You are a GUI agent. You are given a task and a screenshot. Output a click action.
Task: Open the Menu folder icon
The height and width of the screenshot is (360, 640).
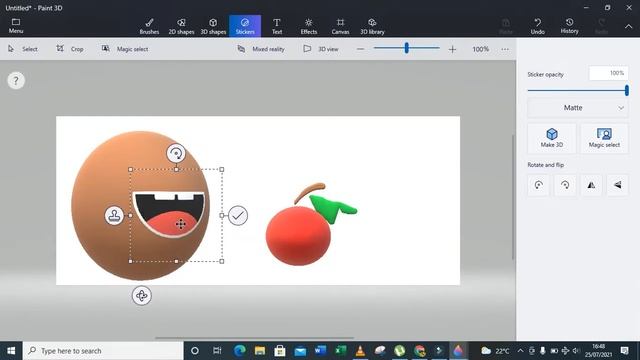point(16,26)
